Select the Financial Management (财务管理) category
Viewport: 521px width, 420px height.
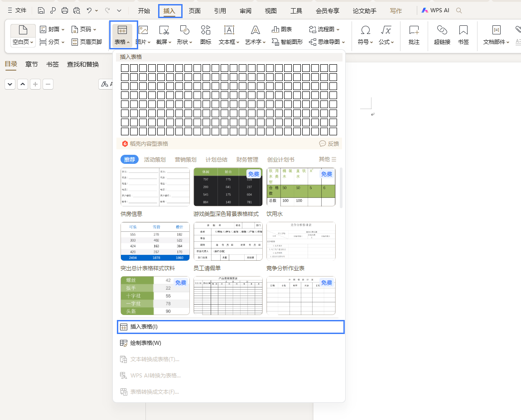(x=247, y=160)
